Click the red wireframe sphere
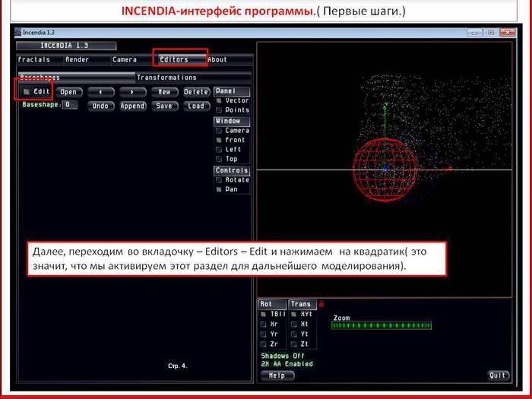532x399 pixels. click(385, 169)
